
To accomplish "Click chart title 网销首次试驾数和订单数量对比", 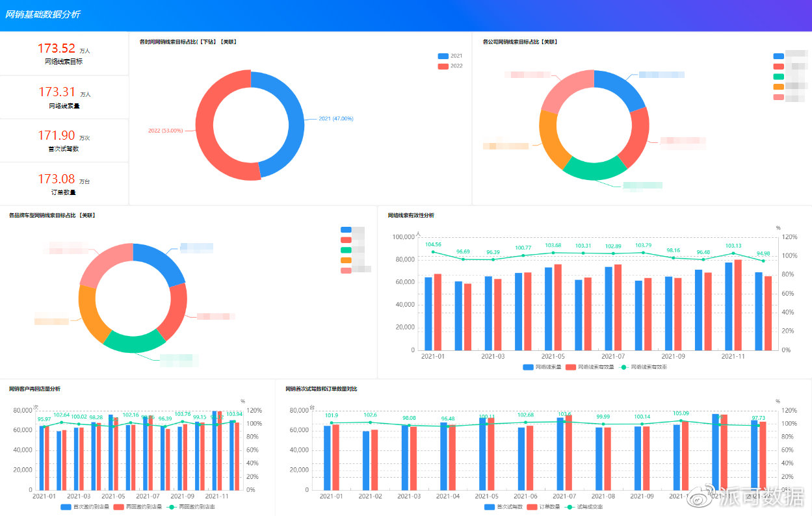I will (321, 389).
